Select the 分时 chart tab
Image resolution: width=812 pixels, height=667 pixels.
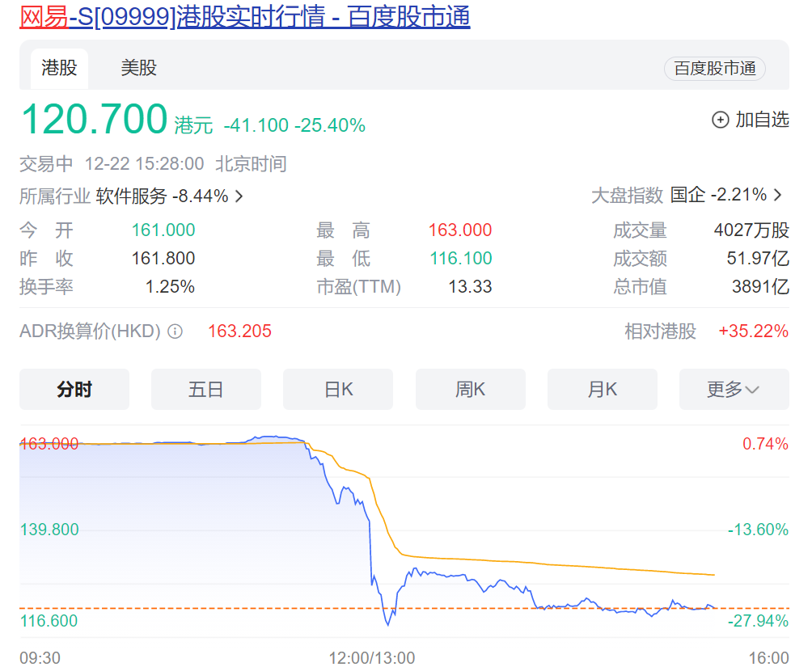coord(74,390)
